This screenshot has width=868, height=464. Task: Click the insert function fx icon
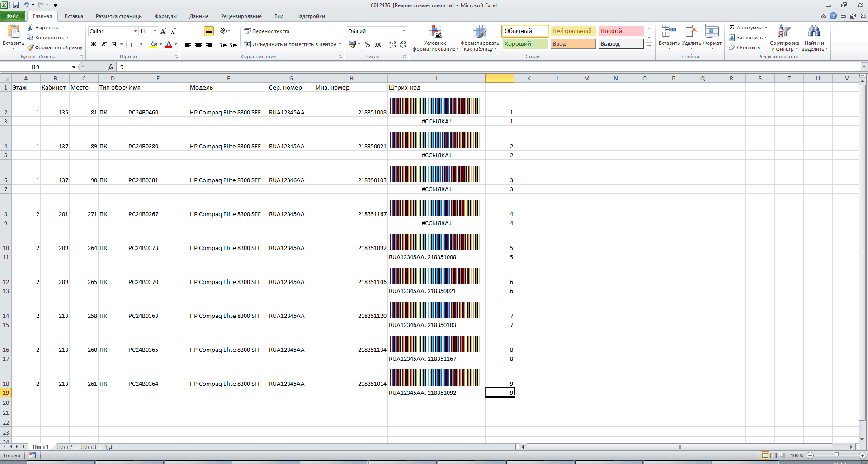[111, 67]
